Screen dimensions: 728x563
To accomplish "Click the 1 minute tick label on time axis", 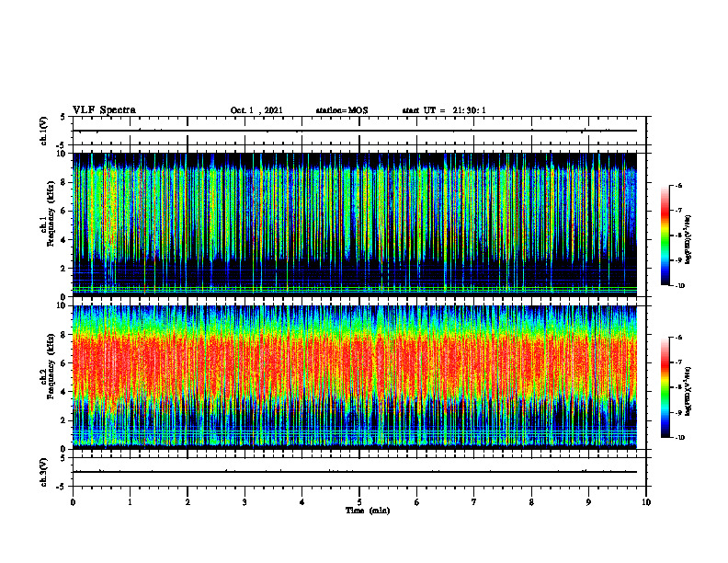I will point(130,502).
